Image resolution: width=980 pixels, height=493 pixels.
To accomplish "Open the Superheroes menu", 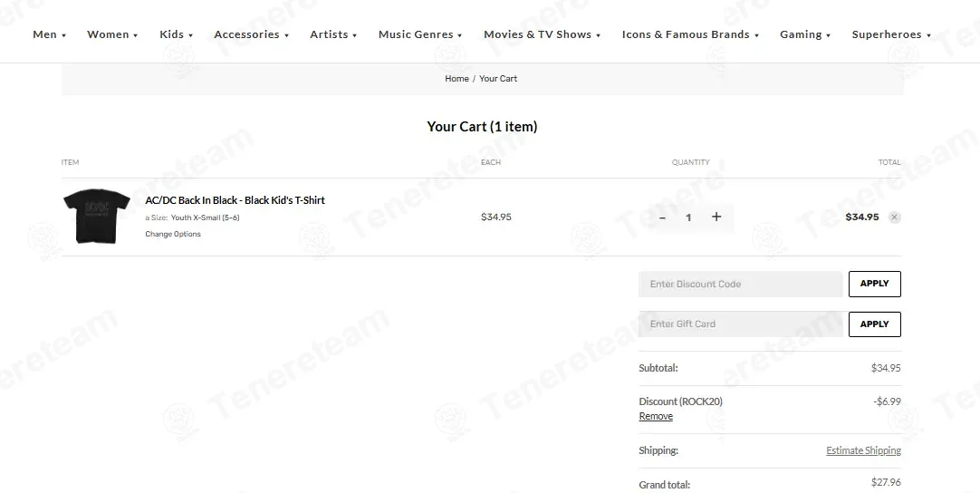I will pyautogui.click(x=891, y=34).
